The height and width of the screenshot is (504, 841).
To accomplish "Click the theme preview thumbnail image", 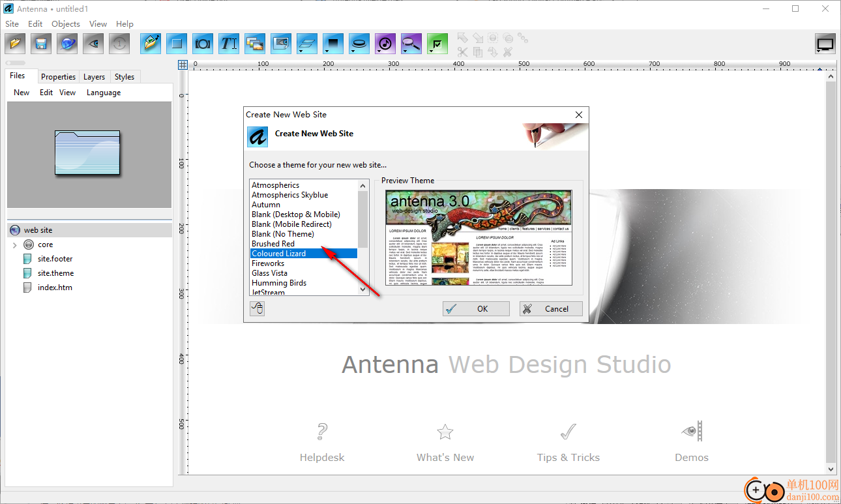I will [479, 237].
